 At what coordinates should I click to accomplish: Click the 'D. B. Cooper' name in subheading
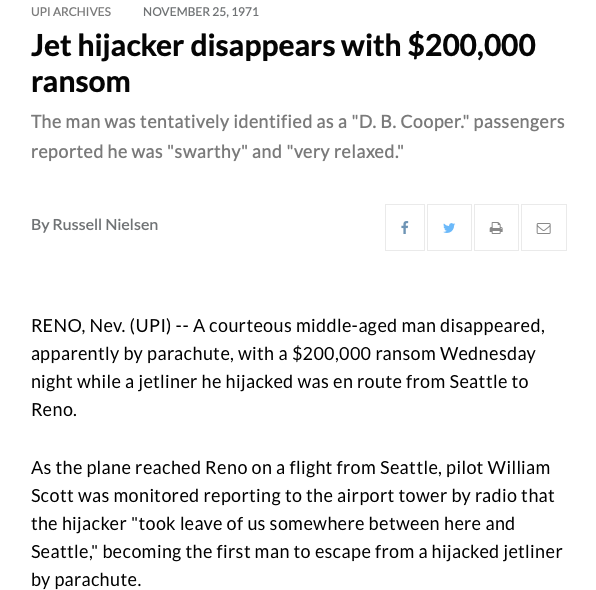(x=411, y=122)
